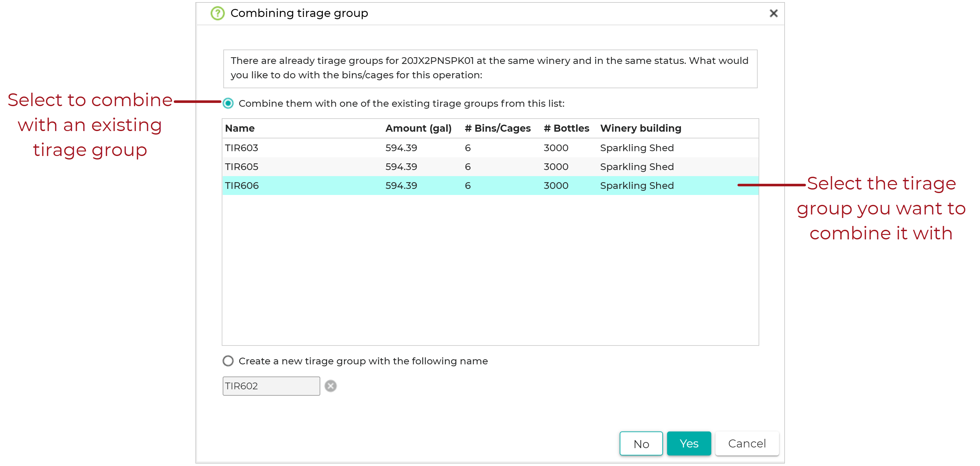Sort by the Amount (gal) column header

[x=418, y=128]
